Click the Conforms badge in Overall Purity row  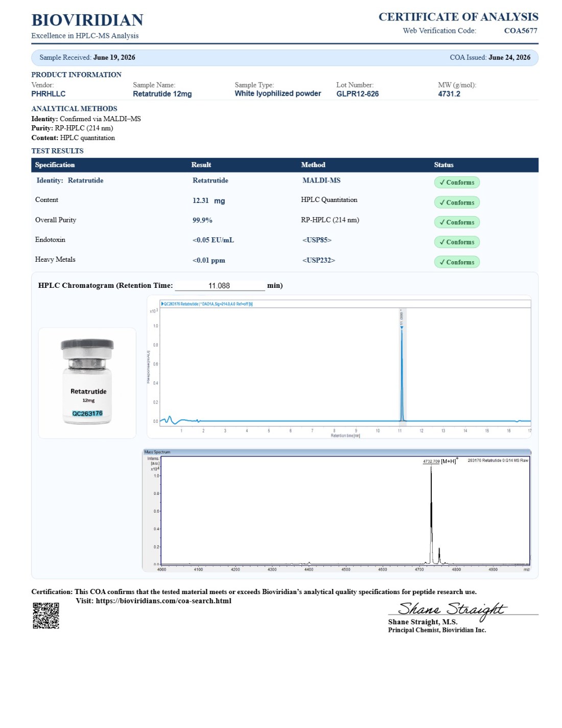(457, 222)
